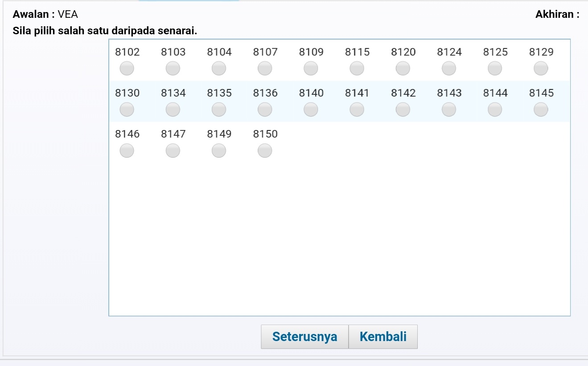
Task: Select the 8125 number option
Action: (x=495, y=69)
